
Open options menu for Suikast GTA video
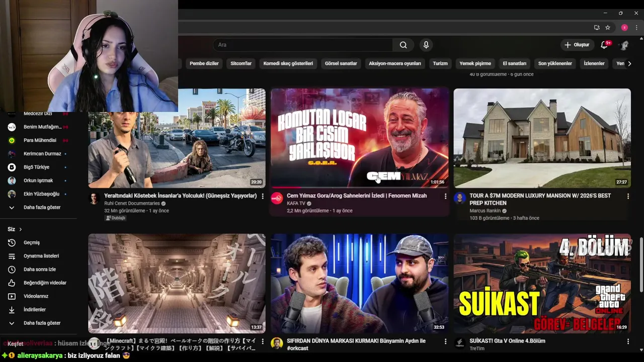[628, 341]
